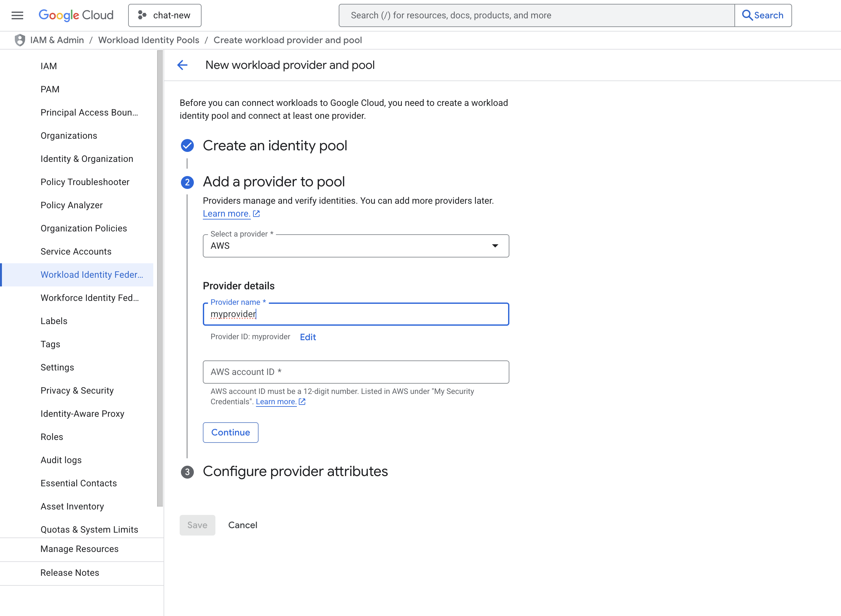The height and width of the screenshot is (616, 841).
Task: Click the completed checkmark on identity pool step
Action: (x=187, y=146)
